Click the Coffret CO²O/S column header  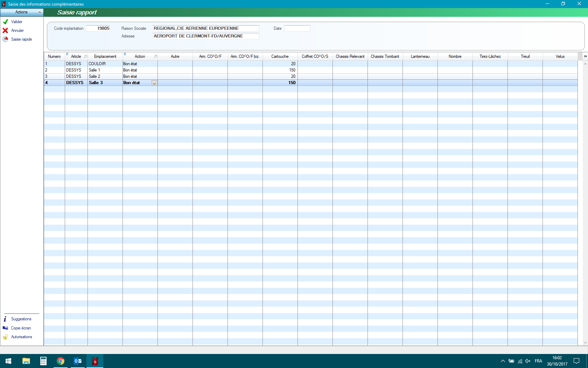[315, 56]
